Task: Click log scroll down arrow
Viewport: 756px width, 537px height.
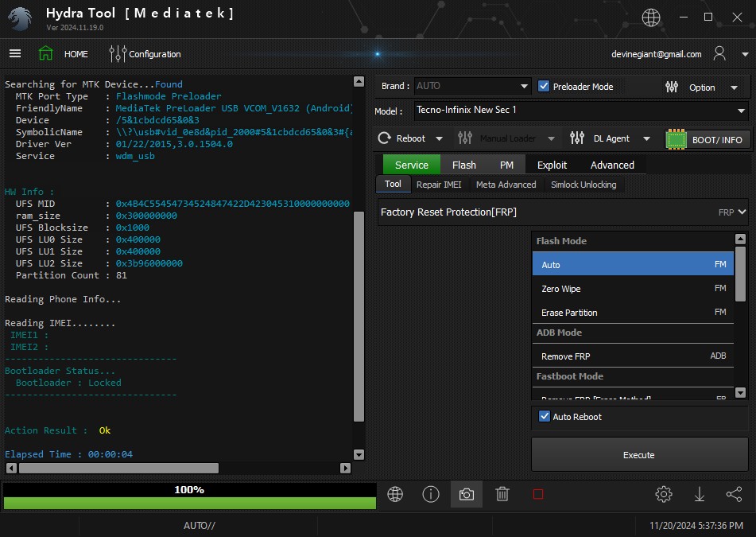Action: point(359,454)
